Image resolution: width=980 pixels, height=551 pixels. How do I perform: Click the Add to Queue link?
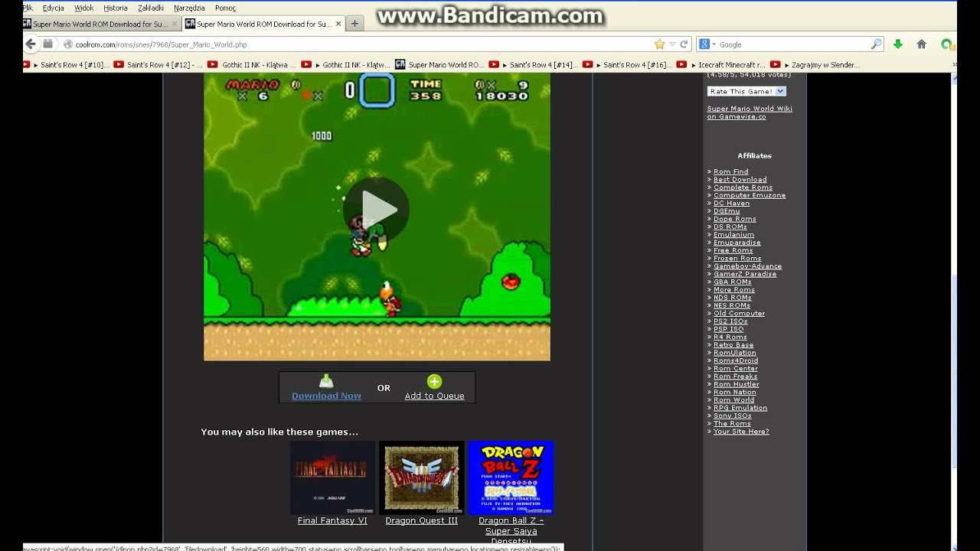click(x=434, y=396)
